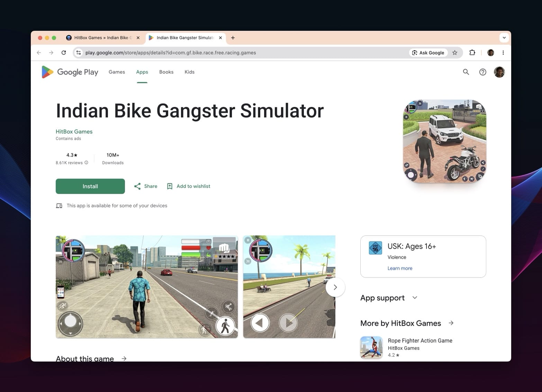Click Learn more under USK rating
The image size is (542, 392).
tap(400, 268)
